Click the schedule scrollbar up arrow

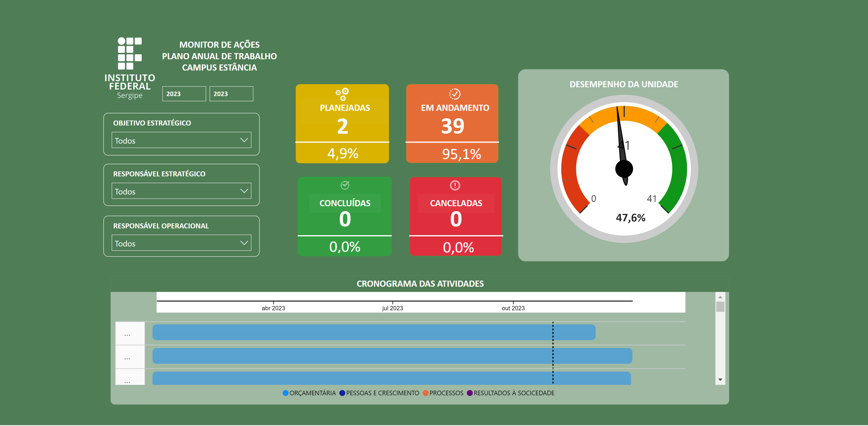coord(720,297)
